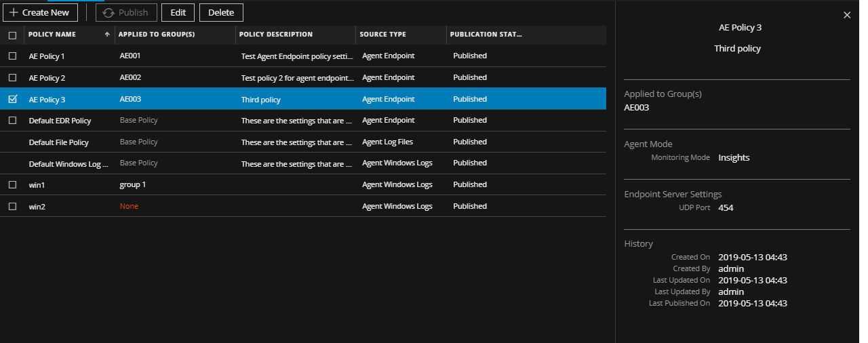868x343 pixels.
Task: Sort by Publication Status column header
Action: pyautogui.click(x=486, y=35)
